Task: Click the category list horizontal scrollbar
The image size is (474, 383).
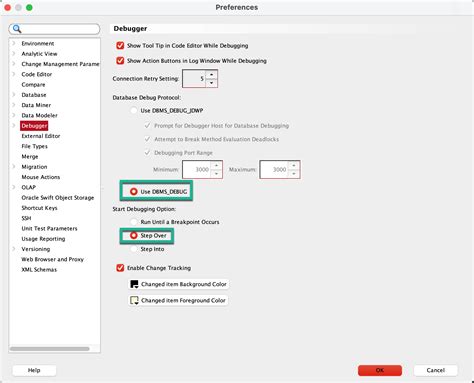Action: [x=49, y=349]
